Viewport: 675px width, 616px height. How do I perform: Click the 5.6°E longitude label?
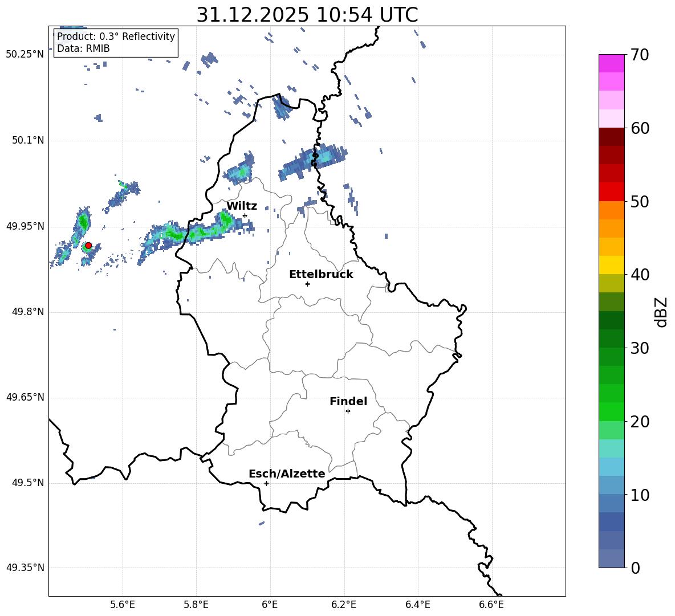pos(123,605)
